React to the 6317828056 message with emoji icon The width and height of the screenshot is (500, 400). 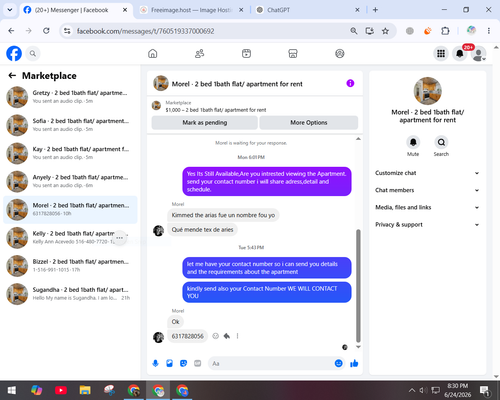click(x=216, y=336)
